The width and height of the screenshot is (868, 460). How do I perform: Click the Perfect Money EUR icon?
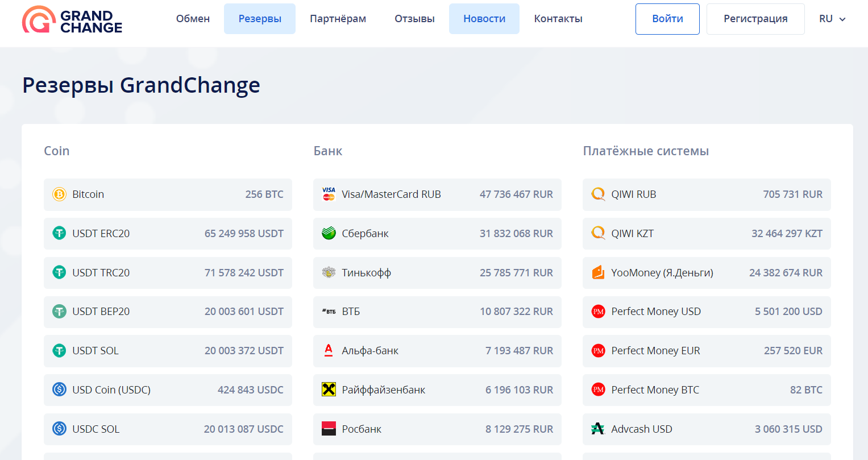(x=598, y=351)
